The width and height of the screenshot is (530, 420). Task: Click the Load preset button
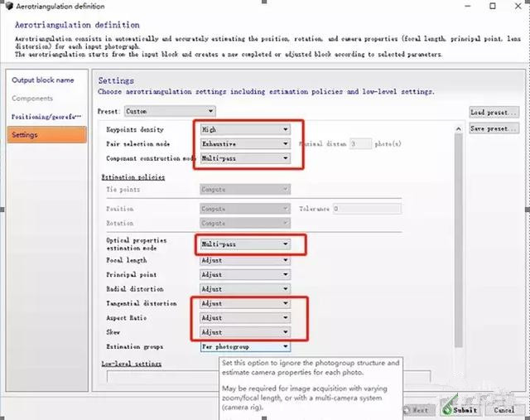point(493,112)
